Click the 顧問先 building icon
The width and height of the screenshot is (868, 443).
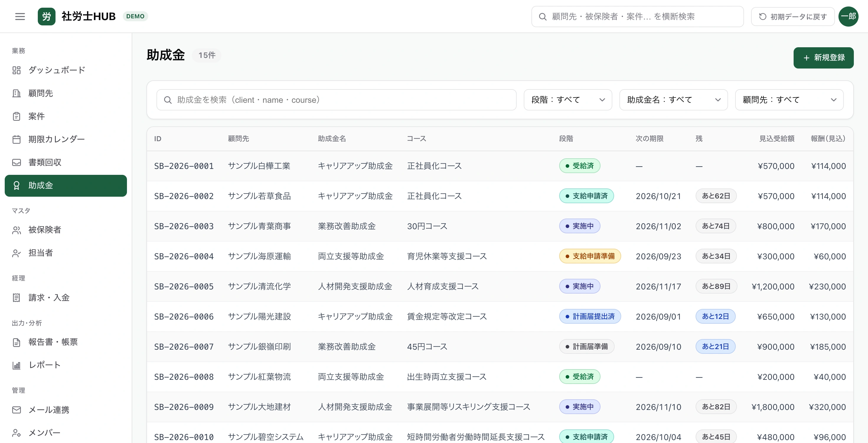pos(17,93)
